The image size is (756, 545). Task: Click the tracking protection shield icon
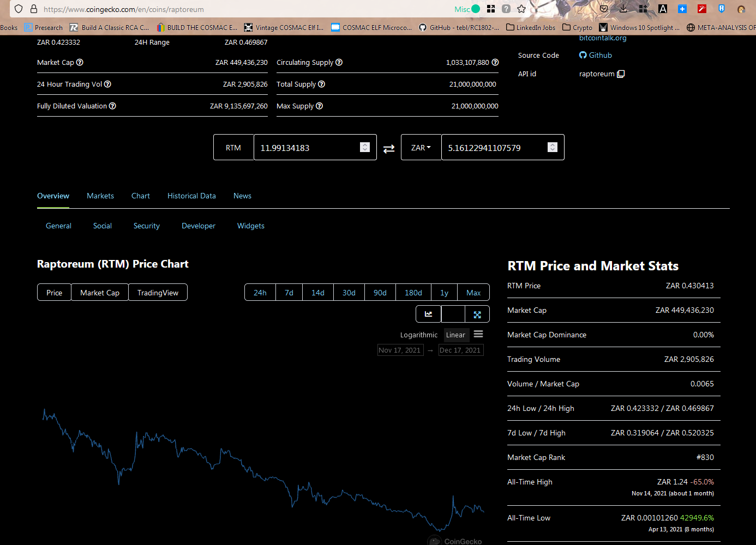coord(19,9)
